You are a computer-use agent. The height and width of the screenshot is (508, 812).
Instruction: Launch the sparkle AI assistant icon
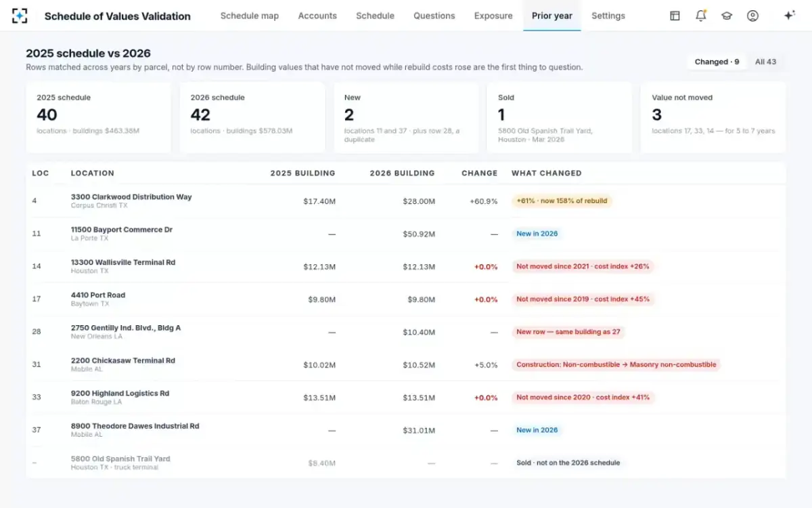pos(789,16)
